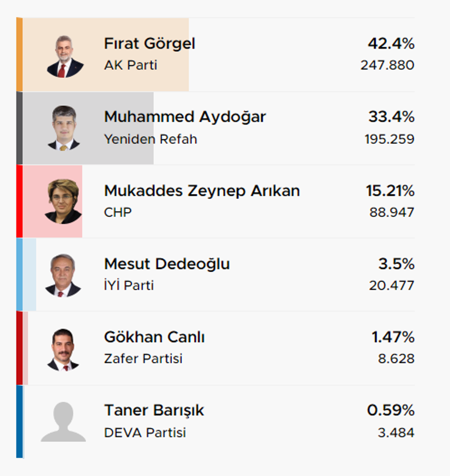Open the Muhammed Aydoğar candidate name
The width and height of the screenshot is (450, 476).
click(185, 117)
